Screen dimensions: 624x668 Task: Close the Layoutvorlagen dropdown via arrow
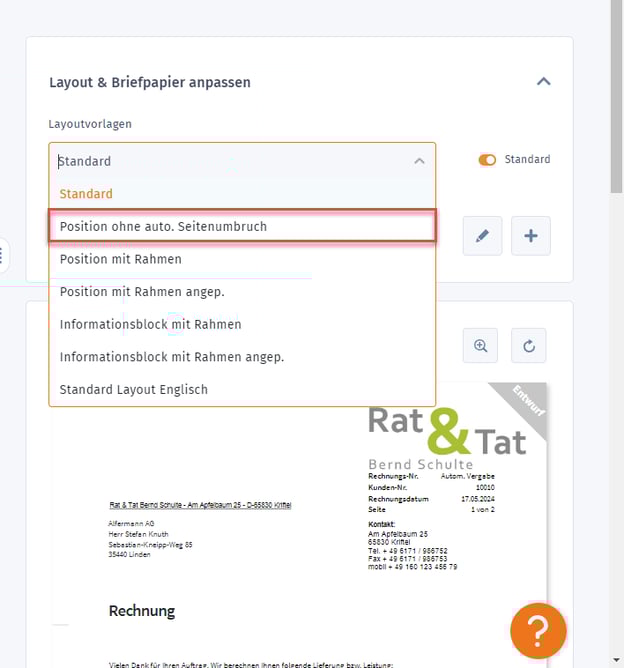coord(419,161)
